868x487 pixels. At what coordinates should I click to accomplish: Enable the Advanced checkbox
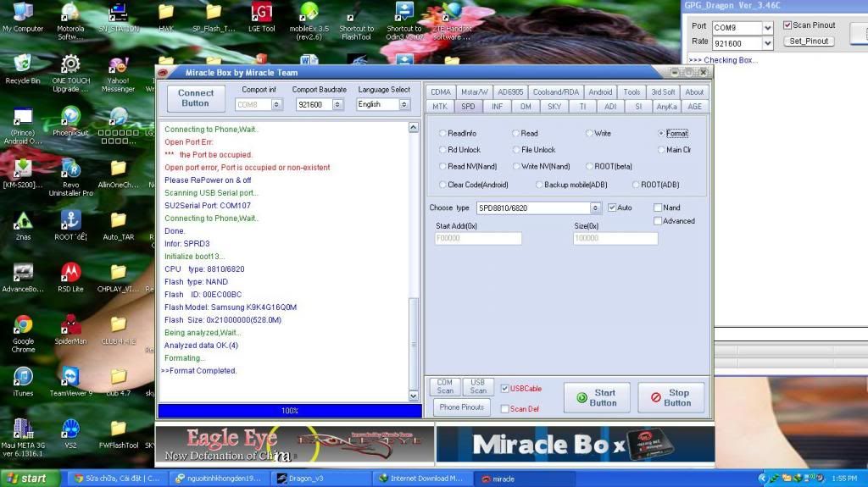tap(658, 221)
